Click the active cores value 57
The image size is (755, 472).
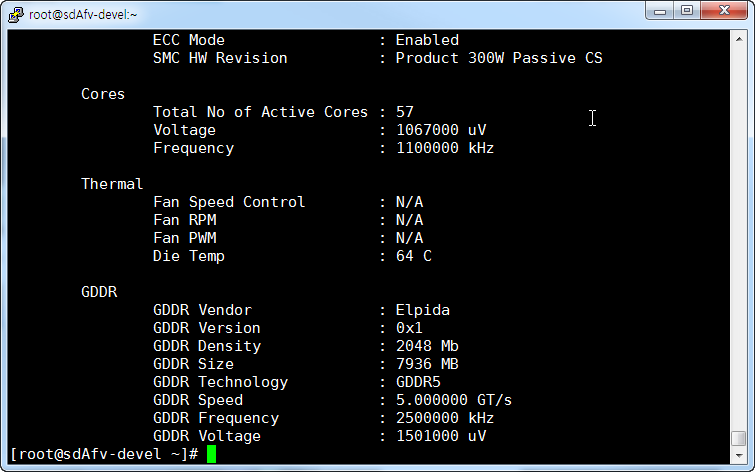[x=405, y=112]
